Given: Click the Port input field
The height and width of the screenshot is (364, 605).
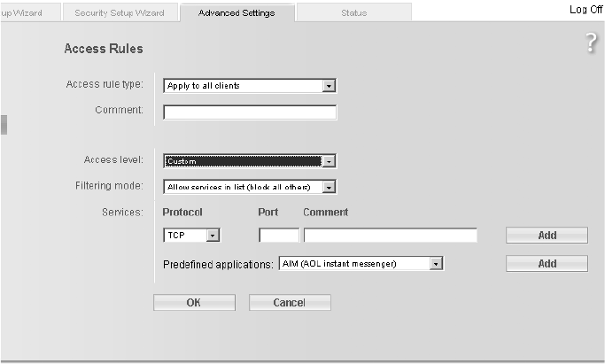Looking at the screenshot, I should click(x=279, y=236).
